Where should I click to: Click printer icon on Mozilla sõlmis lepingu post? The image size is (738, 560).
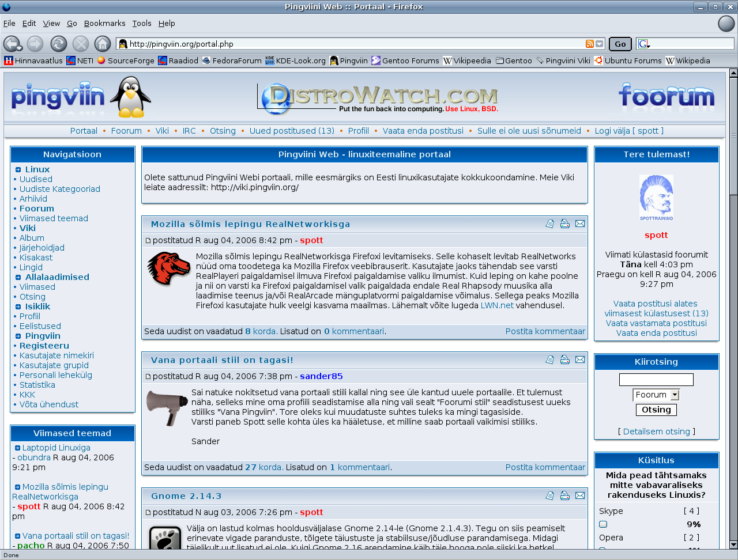pyautogui.click(x=565, y=224)
